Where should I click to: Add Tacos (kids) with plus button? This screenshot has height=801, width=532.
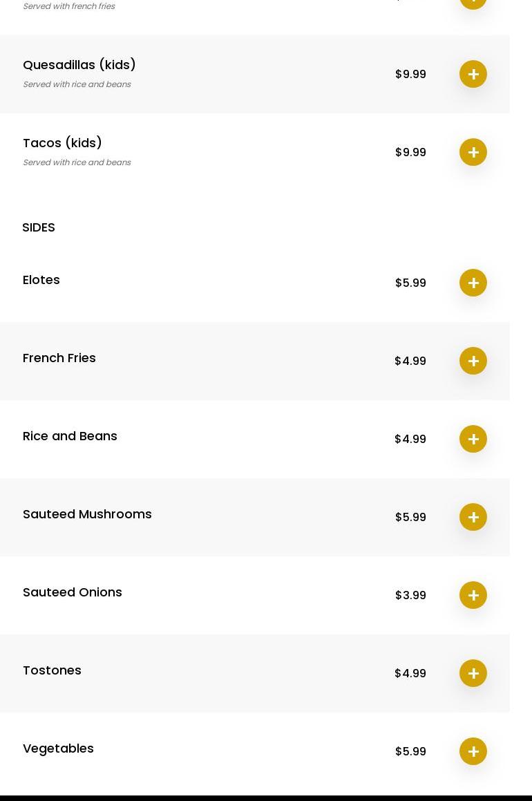pyautogui.click(x=473, y=152)
